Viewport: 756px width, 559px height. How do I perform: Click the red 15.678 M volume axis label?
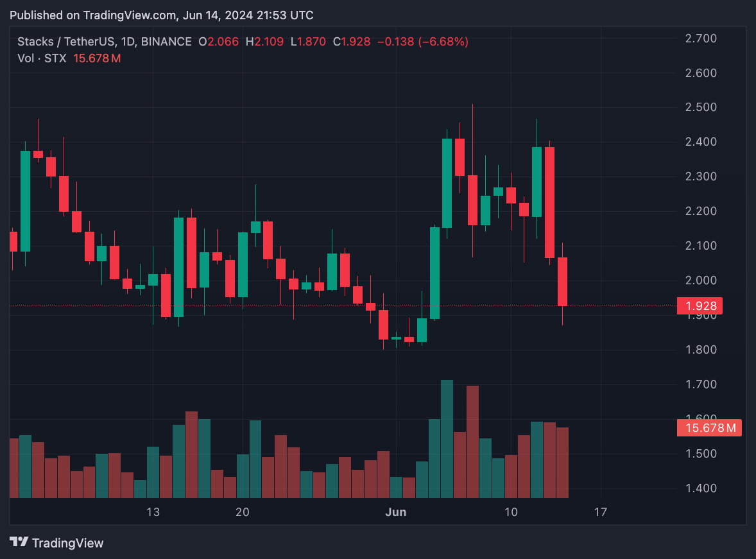pyautogui.click(x=709, y=428)
